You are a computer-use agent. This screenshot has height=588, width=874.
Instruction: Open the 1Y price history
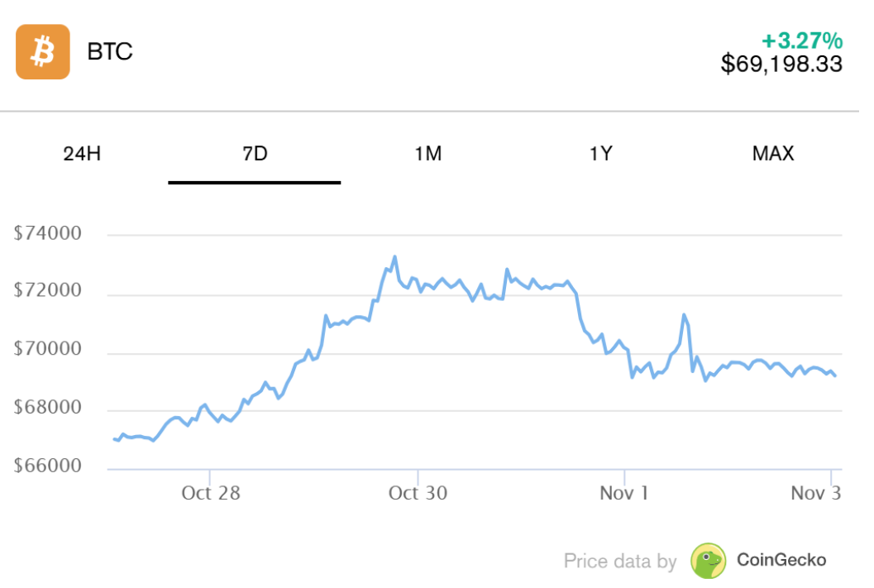[602, 154]
